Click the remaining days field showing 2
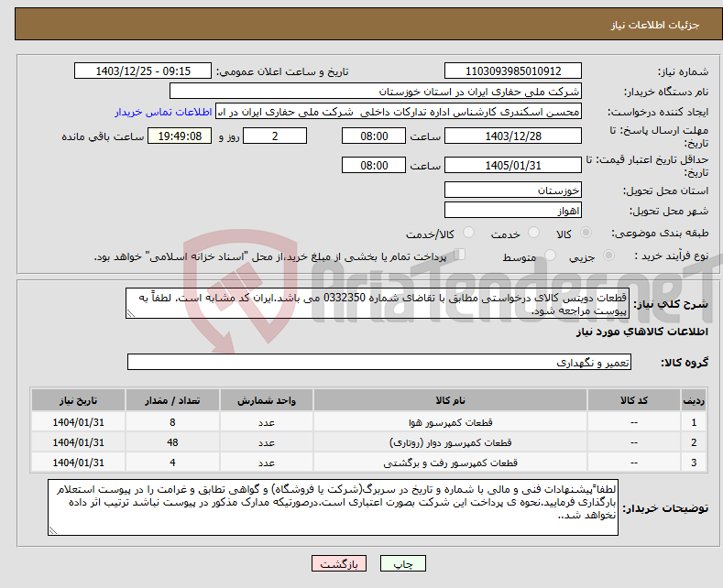Image resolution: width=723 pixels, height=588 pixels. click(x=275, y=136)
